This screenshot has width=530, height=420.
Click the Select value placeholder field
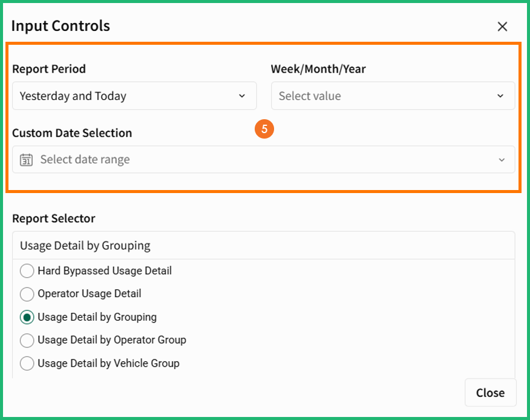(x=393, y=96)
